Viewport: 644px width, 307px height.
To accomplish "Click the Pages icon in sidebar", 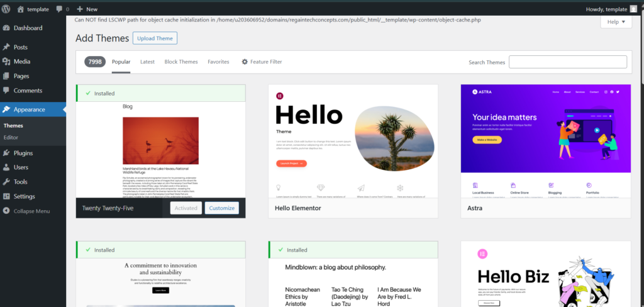I will click(x=6, y=76).
